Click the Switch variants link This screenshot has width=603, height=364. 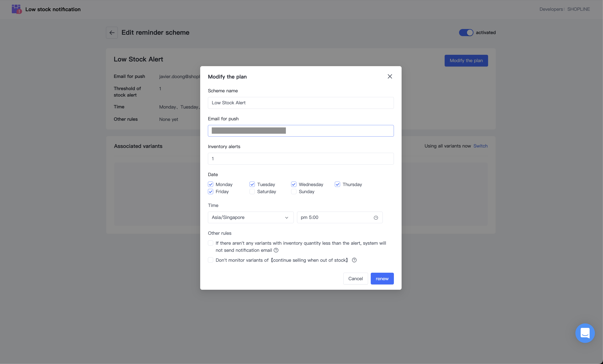tap(480, 146)
